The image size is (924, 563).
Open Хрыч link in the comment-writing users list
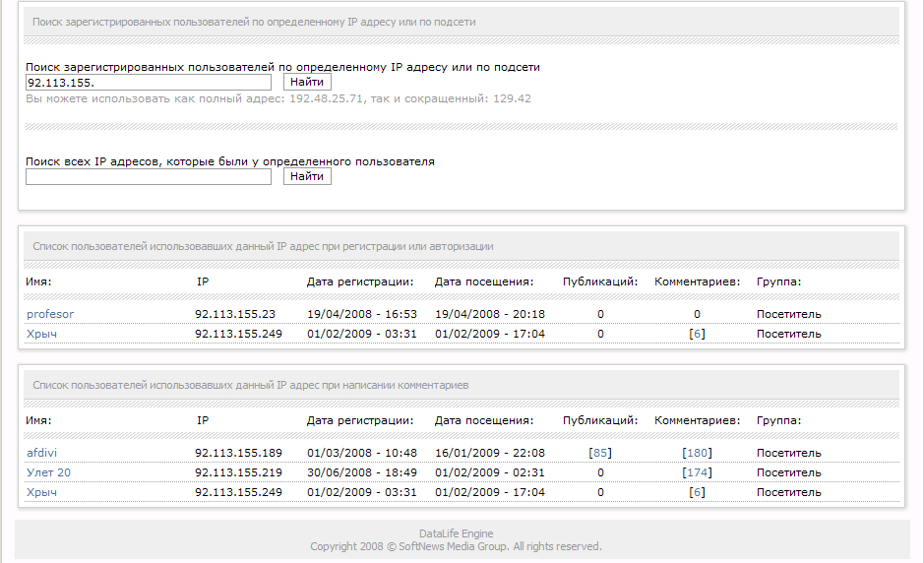tap(42, 492)
